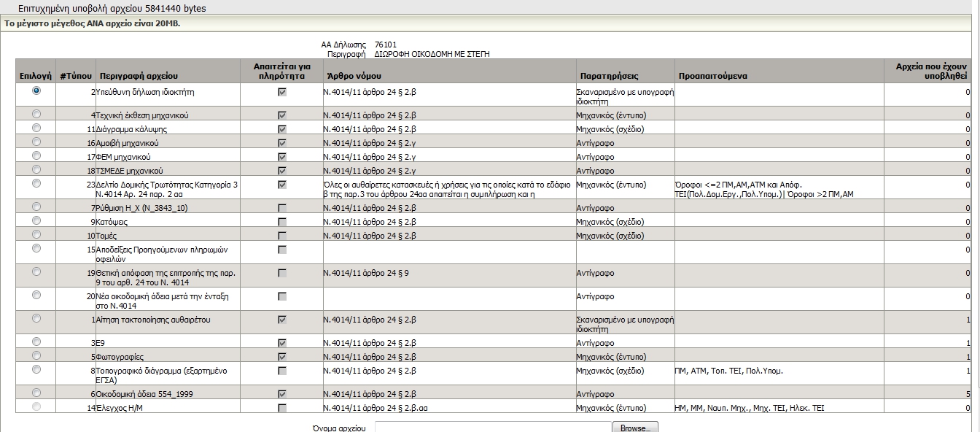
Task: Choose the Φωτογραφίες radio button
Action: click(36, 355)
